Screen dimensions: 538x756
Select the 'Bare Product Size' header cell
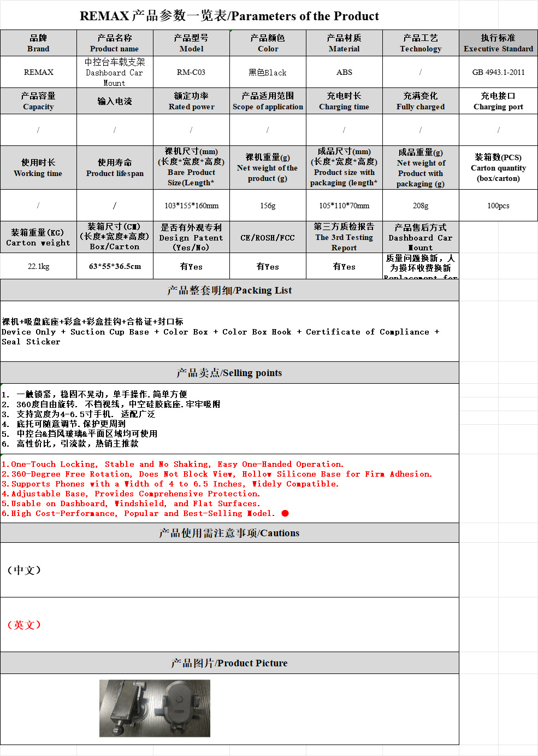(191, 168)
